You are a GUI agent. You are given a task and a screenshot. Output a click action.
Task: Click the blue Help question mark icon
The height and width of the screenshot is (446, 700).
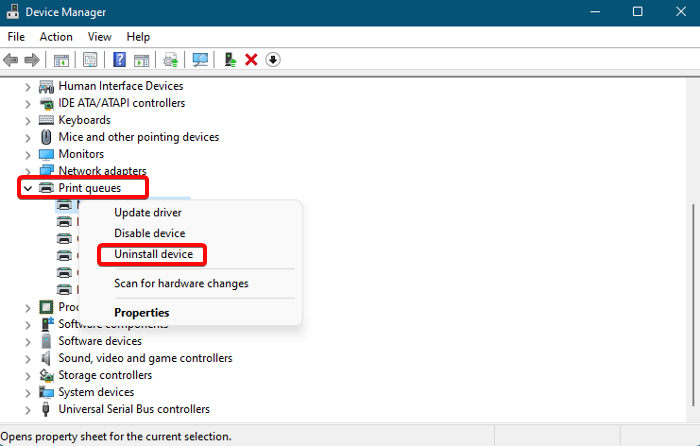(x=119, y=60)
